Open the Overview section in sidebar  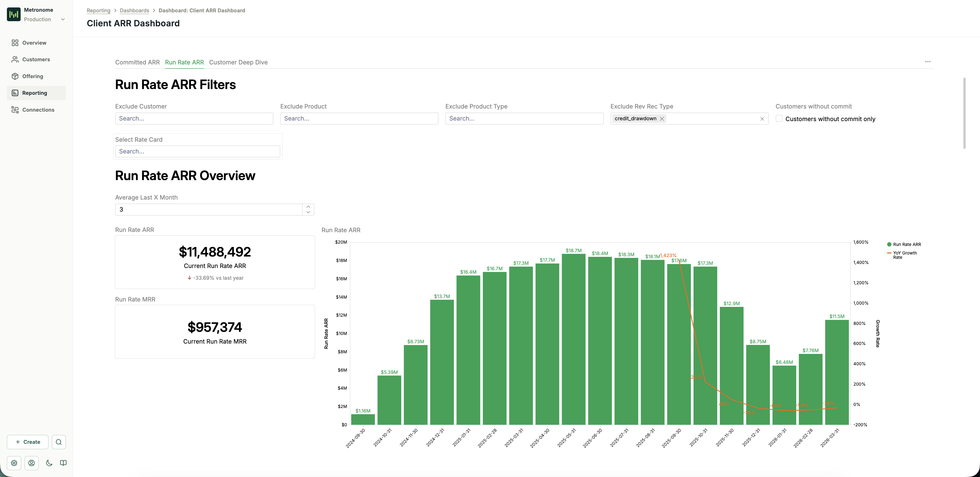[34, 43]
